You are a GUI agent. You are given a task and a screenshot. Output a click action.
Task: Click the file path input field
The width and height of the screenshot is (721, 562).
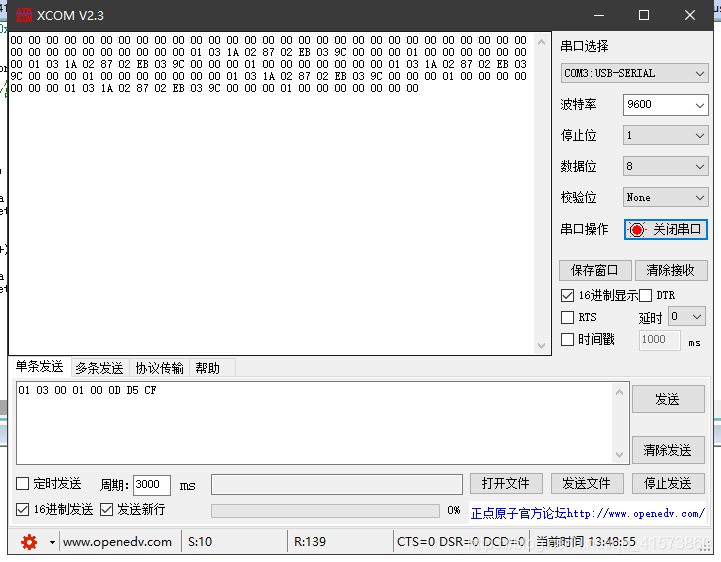pos(337,485)
